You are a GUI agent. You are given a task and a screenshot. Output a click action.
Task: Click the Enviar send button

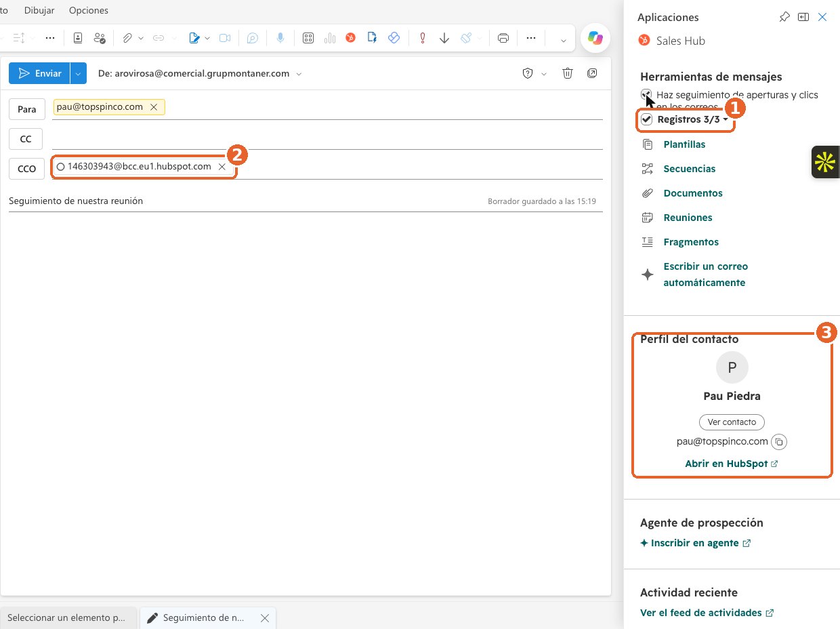(x=40, y=73)
